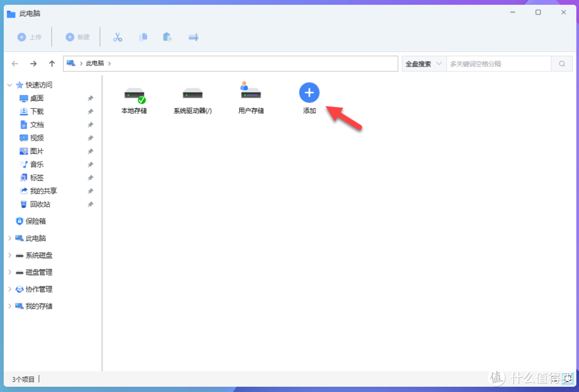This screenshot has height=392, width=579.
Task: Select the Cut (scissors) tool
Action: coord(117,36)
